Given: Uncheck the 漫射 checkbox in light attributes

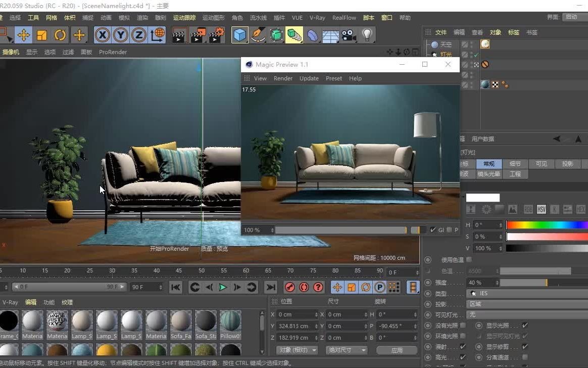Looking at the screenshot, I should click(462, 346).
